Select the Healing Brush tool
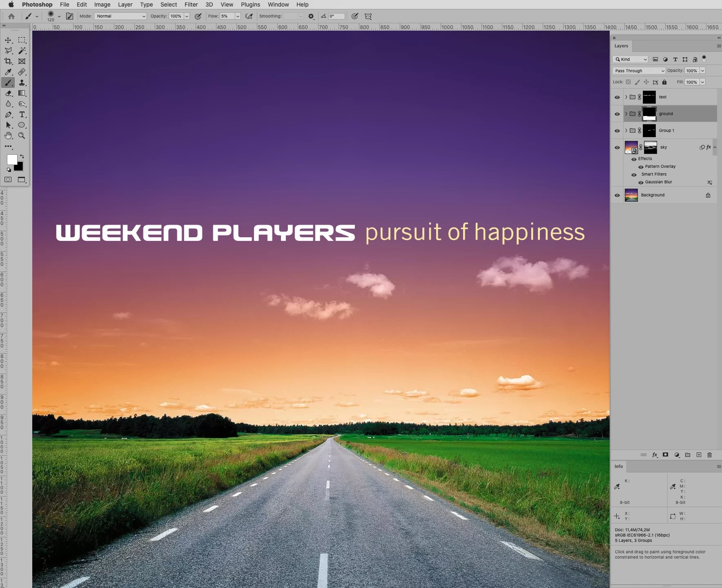Image resolution: width=722 pixels, height=588 pixels. [x=22, y=72]
